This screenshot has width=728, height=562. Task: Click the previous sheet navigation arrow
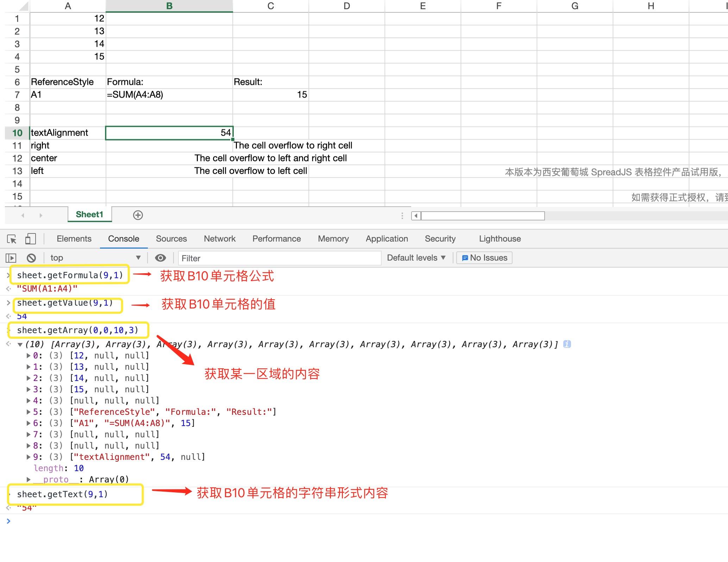pos(22,215)
